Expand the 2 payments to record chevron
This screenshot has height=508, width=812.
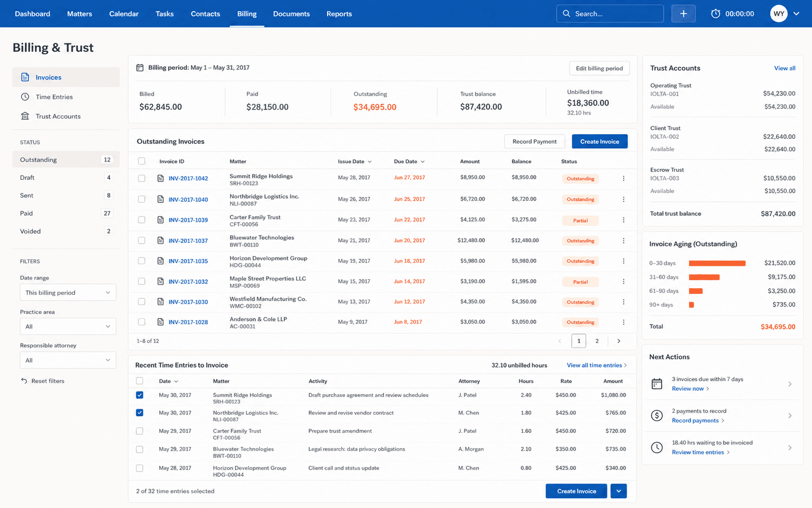click(x=789, y=416)
